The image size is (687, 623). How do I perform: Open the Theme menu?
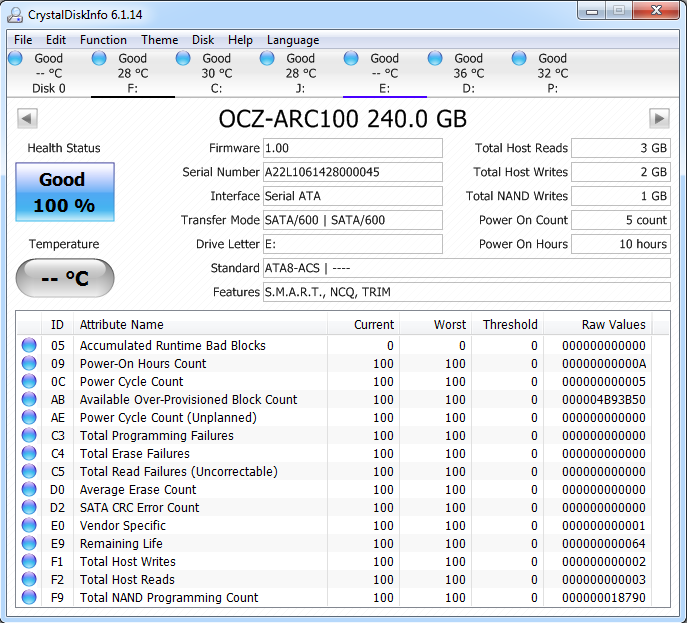point(159,40)
